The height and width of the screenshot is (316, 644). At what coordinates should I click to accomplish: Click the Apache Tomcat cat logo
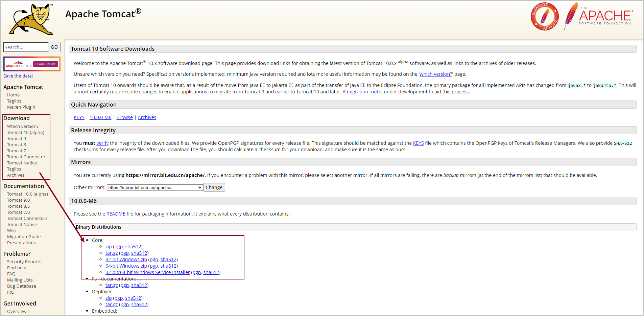click(x=31, y=19)
